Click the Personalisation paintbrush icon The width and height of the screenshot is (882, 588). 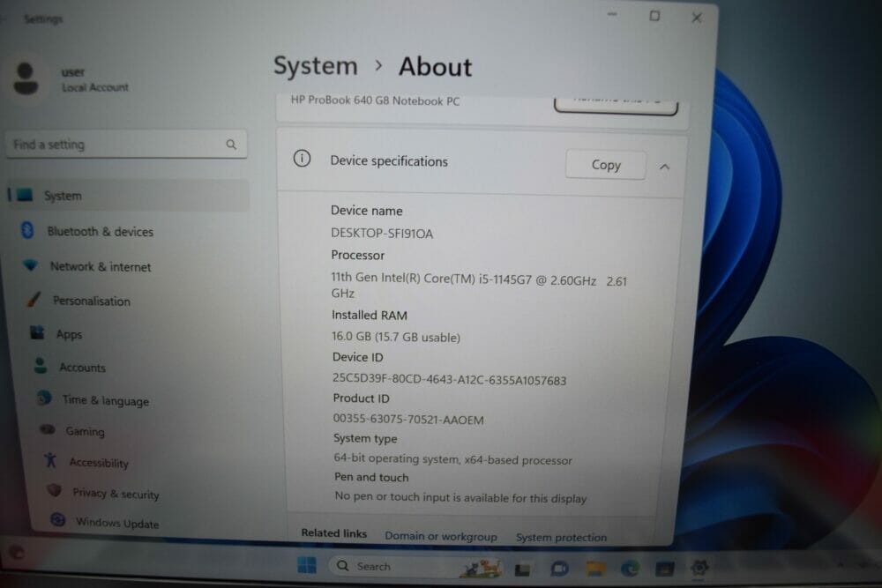coord(34,299)
